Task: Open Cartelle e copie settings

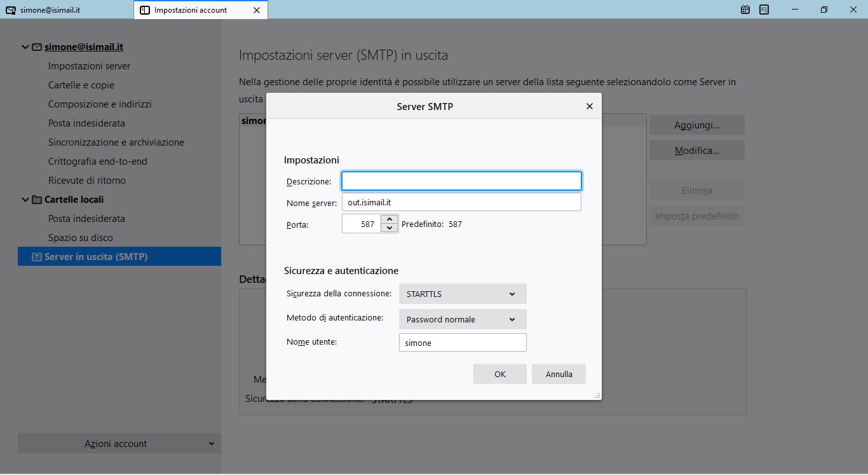Action: (x=81, y=85)
